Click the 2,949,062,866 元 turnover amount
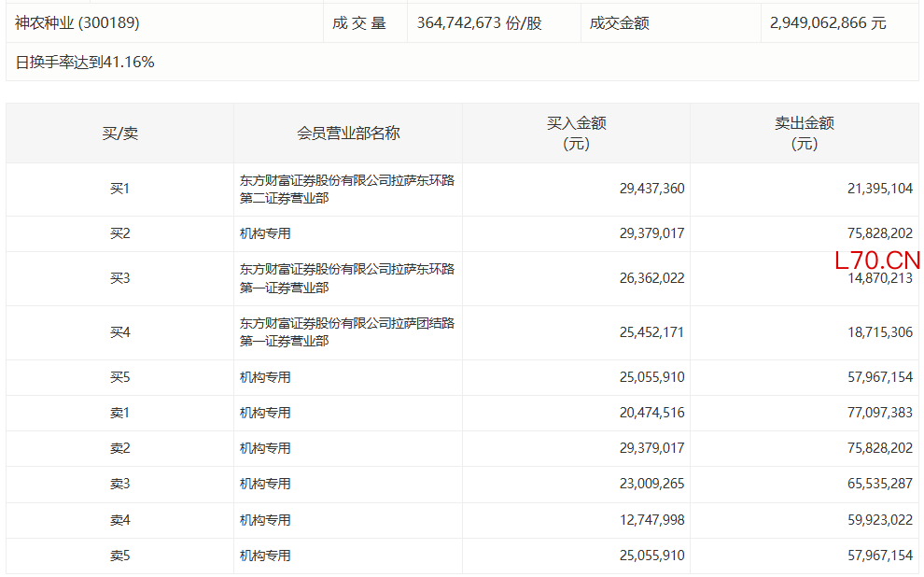The width and height of the screenshot is (924, 577). 828,22
